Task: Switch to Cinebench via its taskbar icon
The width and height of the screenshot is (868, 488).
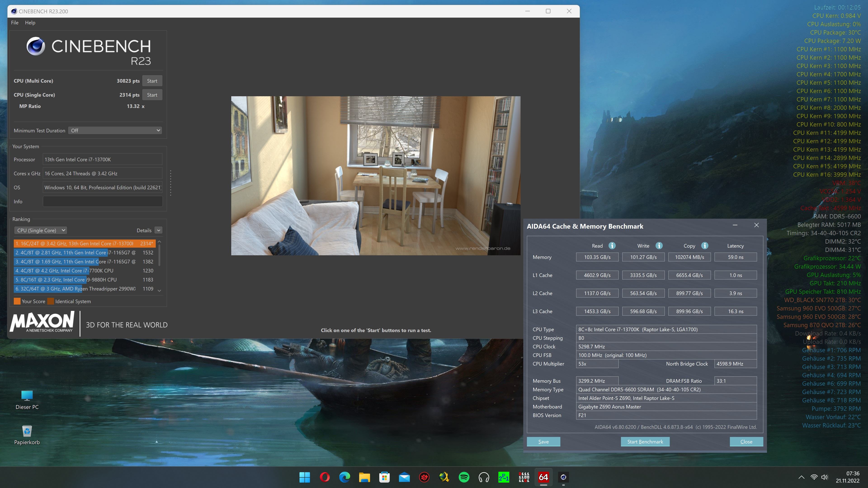Action: coord(563,477)
